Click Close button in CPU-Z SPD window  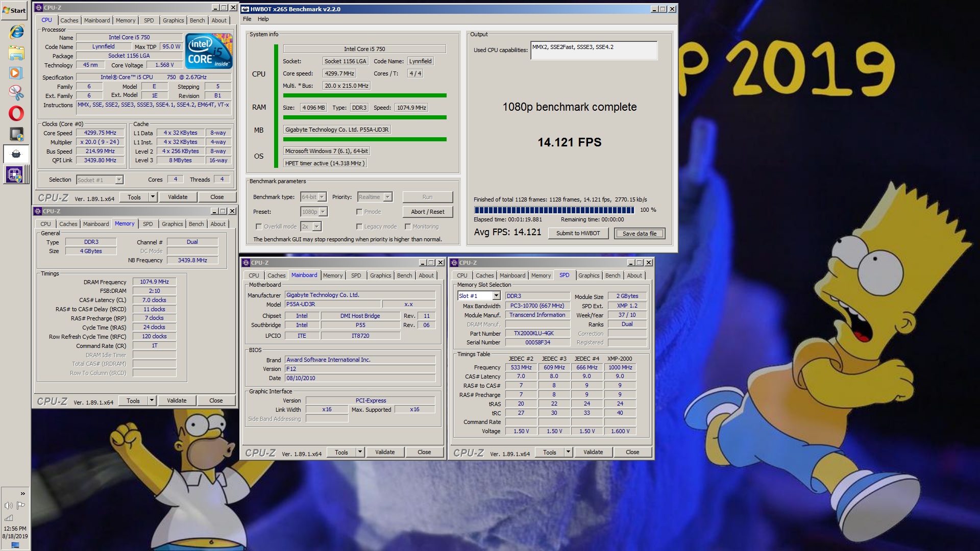point(632,452)
